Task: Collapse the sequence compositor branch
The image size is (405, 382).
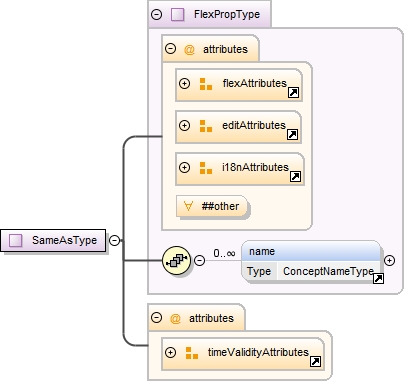Action: click(199, 260)
